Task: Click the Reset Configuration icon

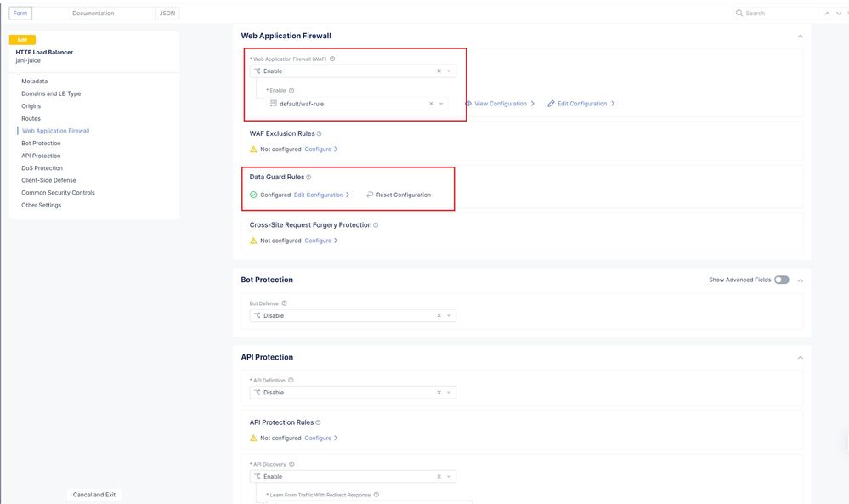Action: pyautogui.click(x=370, y=195)
